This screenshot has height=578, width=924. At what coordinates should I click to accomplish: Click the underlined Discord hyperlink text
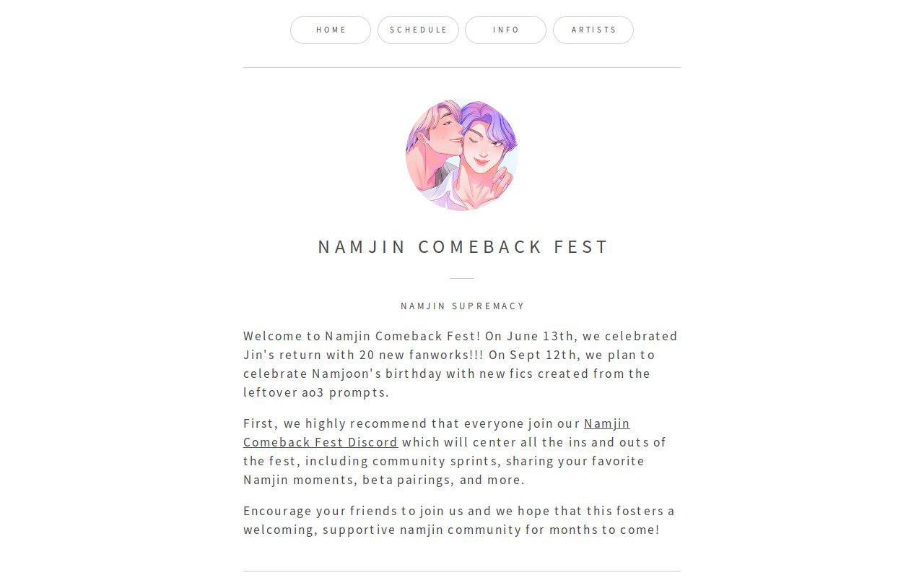click(x=321, y=442)
